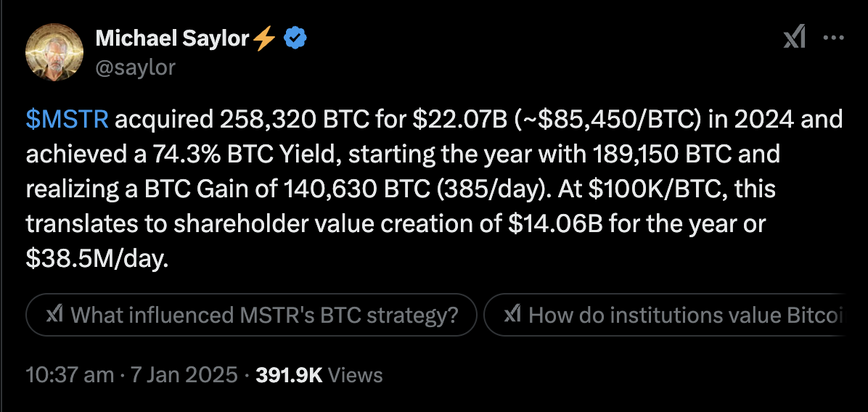This screenshot has width=868, height=412.
Task: Click the Grok icon in the first suggestion chip
Action: [54, 315]
